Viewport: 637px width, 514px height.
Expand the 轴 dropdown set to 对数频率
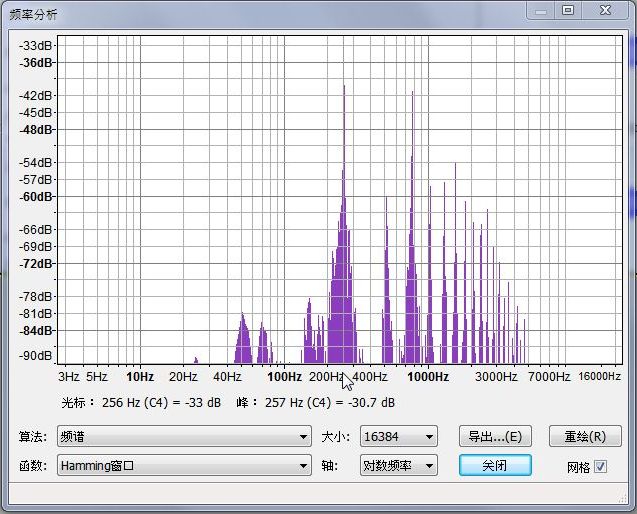point(399,465)
